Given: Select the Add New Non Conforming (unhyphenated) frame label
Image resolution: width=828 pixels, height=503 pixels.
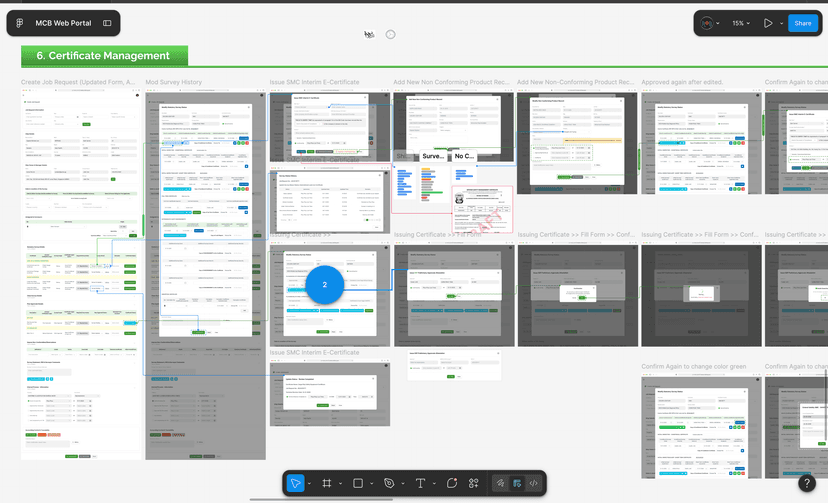Looking at the screenshot, I should coord(451,82).
